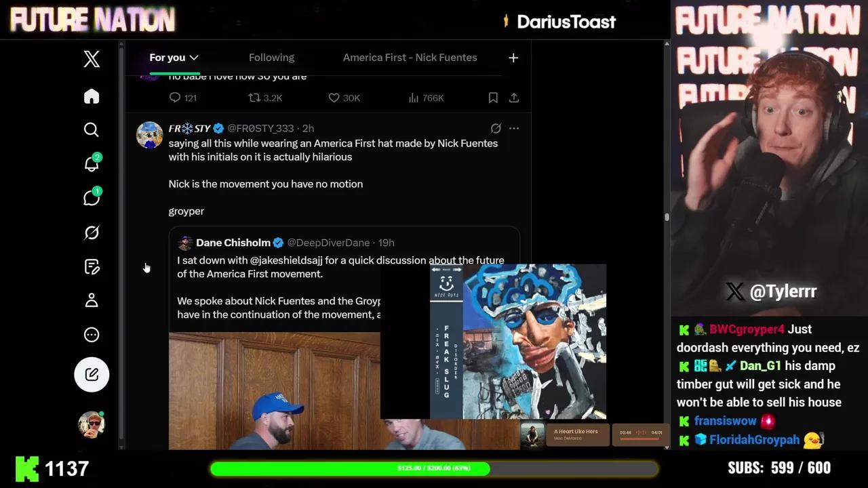This screenshot has width=868, height=488.
Task: Launch Grok from the sidebar
Action: pyautogui.click(x=92, y=232)
